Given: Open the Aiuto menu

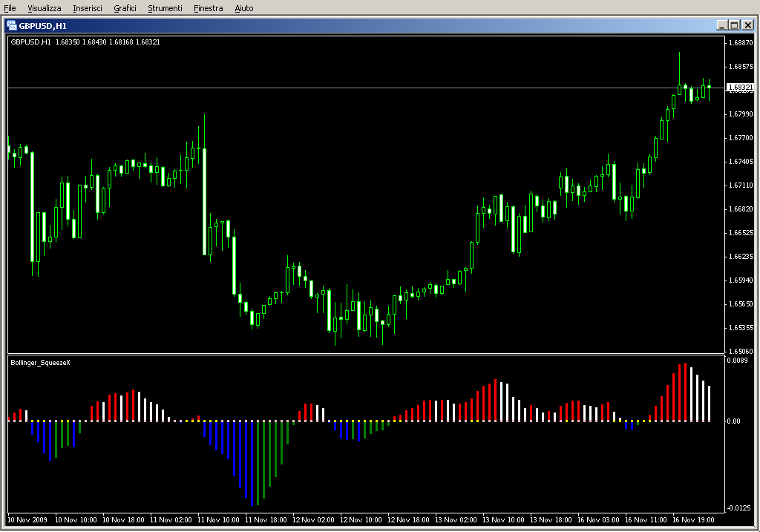Looking at the screenshot, I should [x=243, y=8].
